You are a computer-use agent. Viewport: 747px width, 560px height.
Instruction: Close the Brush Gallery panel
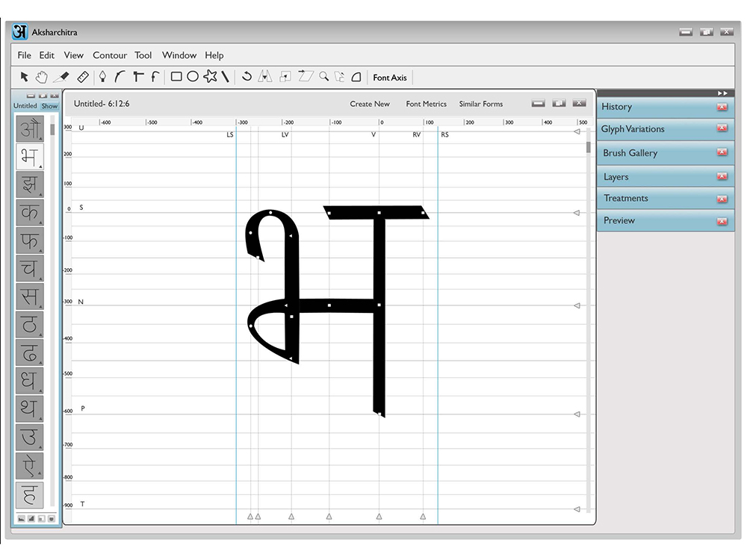point(722,152)
